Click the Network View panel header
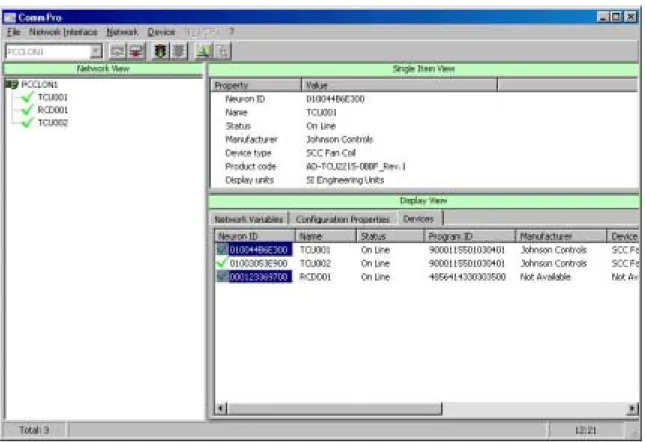Viewport: 645px width, 442px height. [x=103, y=69]
